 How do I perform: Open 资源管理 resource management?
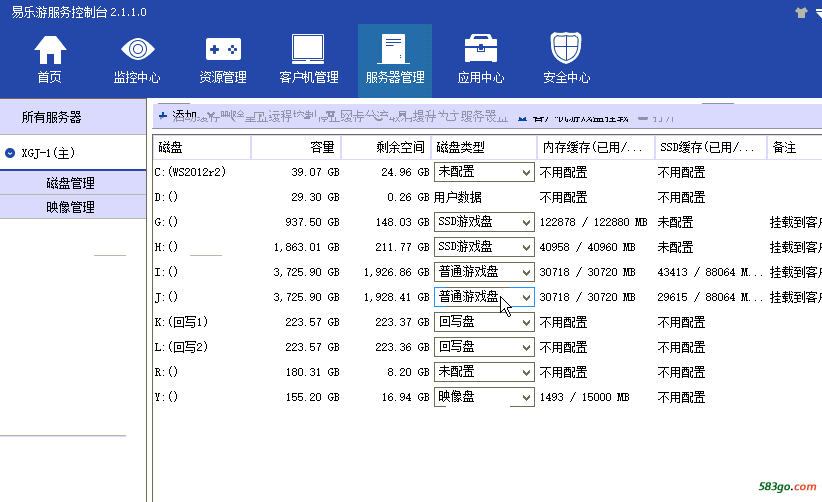pos(223,59)
